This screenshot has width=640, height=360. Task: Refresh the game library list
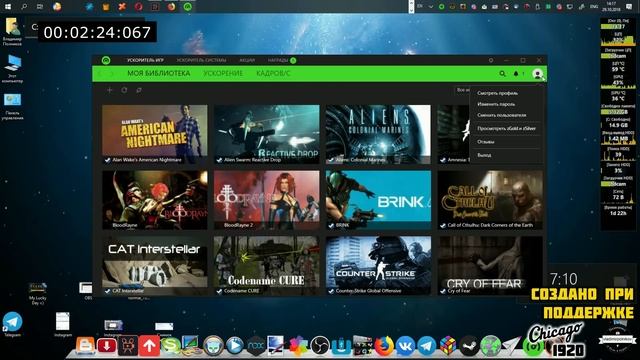tap(124, 90)
